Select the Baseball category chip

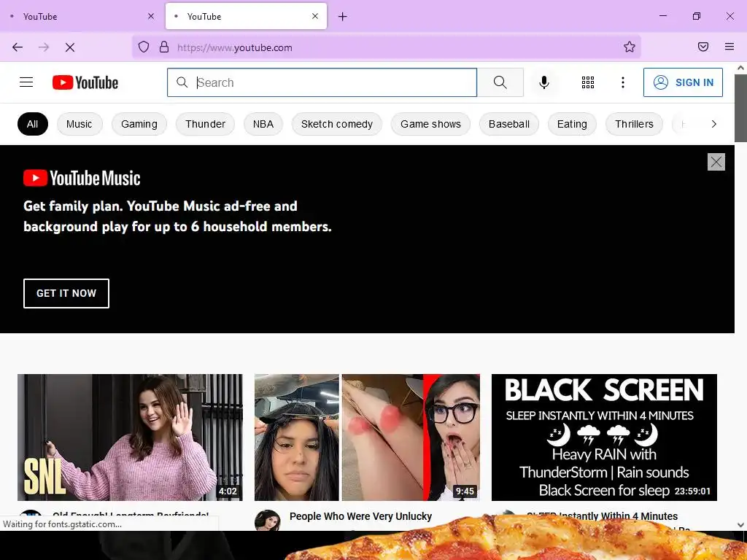click(508, 124)
